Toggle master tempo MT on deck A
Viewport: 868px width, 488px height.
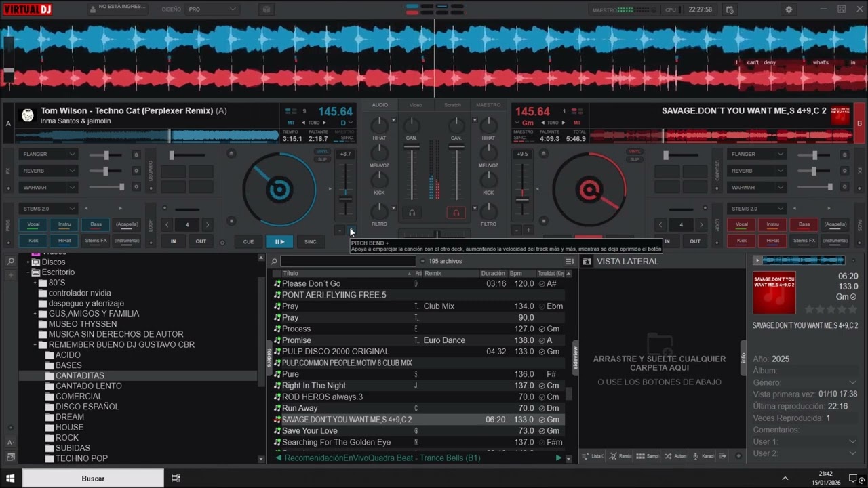[291, 123]
